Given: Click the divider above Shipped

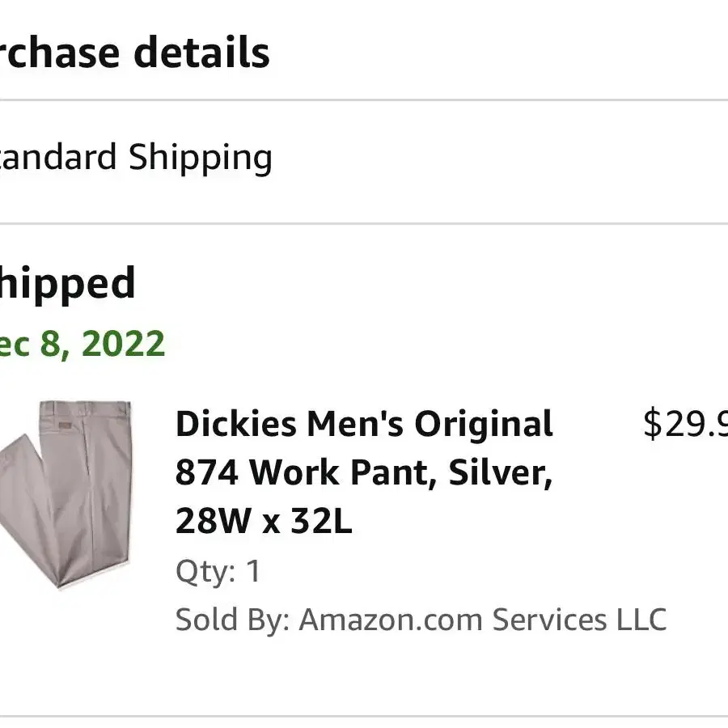Looking at the screenshot, I should [364, 224].
